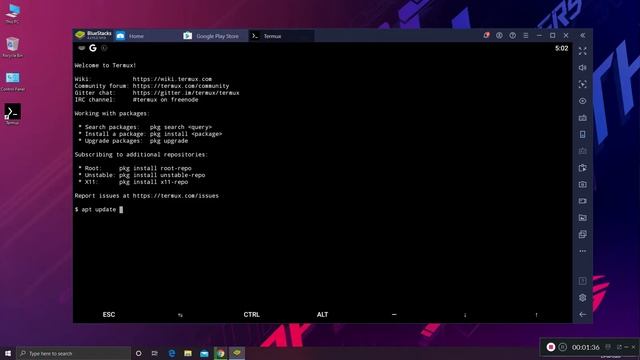This screenshot has height=360, width=640.
Task: Open the BlueStacks account icon
Action: tap(499, 36)
